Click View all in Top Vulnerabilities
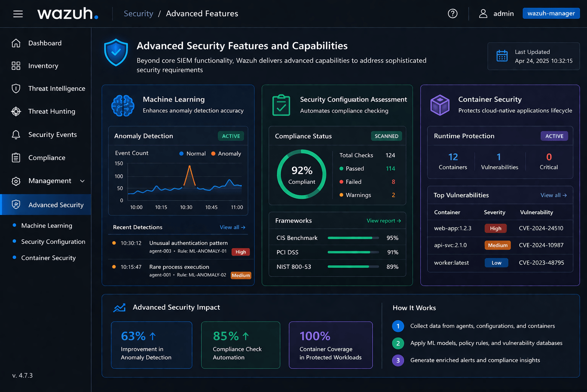 tap(553, 195)
